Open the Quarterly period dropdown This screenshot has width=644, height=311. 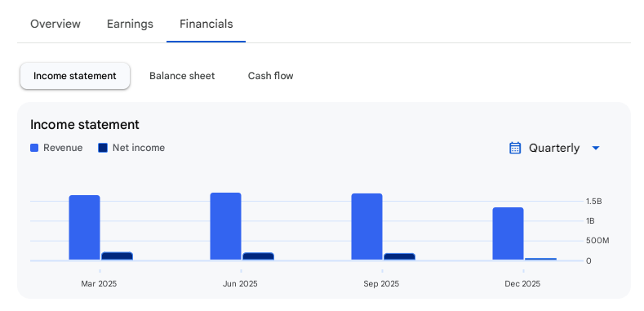coord(554,148)
